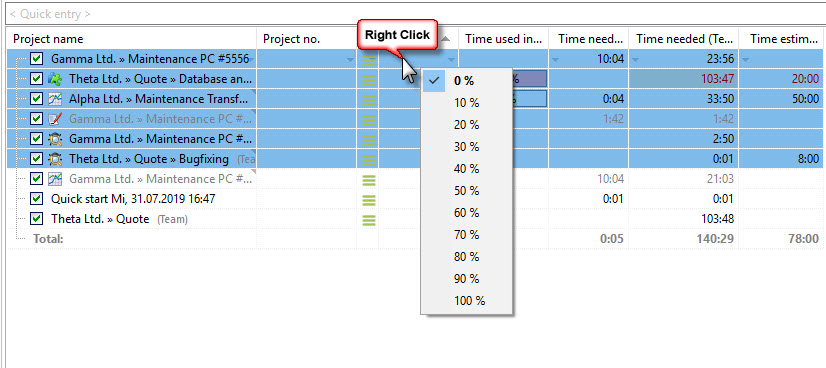826x368 pixels.
Task: Click the bug icon beside selected Gamma Ltd. Maintenance
Action: coord(55,139)
